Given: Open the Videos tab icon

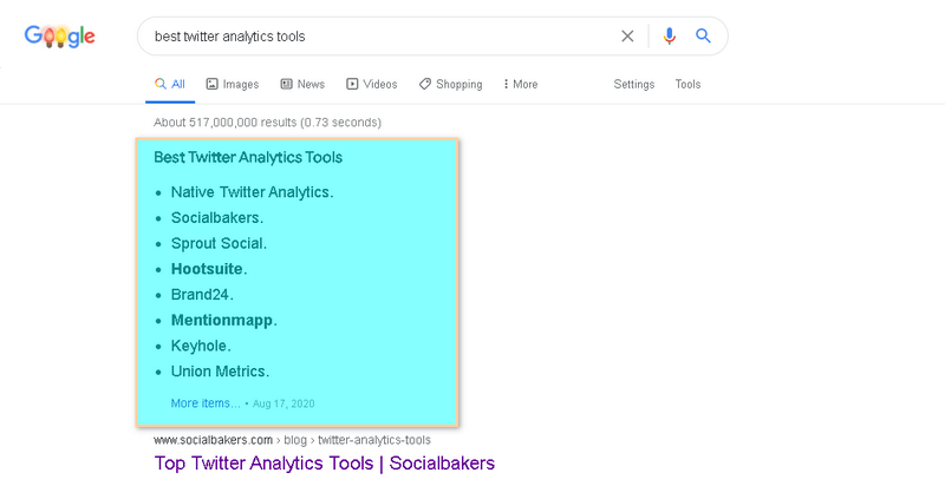Looking at the screenshot, I should (x=352, y=84).
